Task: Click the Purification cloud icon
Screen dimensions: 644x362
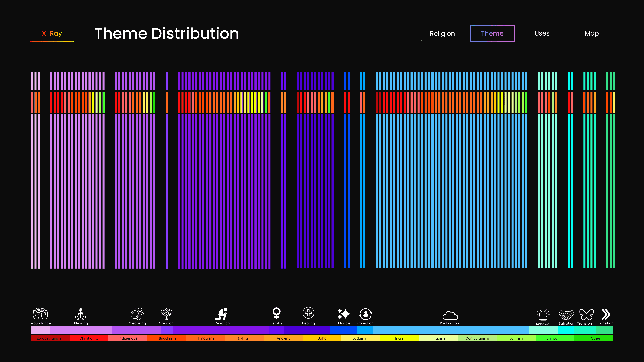Action: click(x=450, y=315)
